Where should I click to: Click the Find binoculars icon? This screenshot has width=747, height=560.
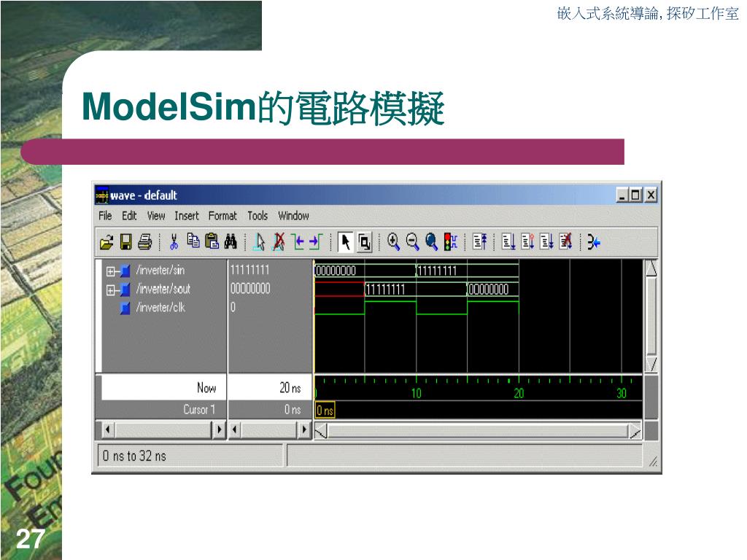tap(231, 241)
